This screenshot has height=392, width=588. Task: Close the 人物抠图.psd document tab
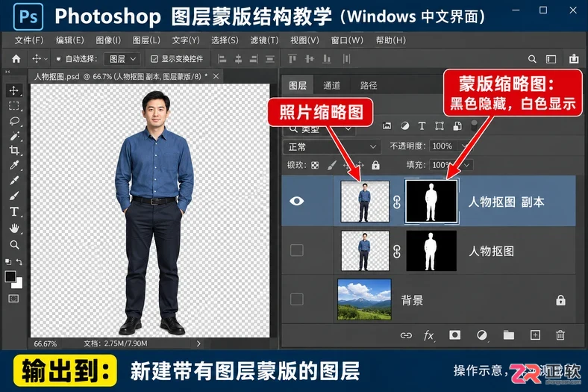tap(216, 76)
